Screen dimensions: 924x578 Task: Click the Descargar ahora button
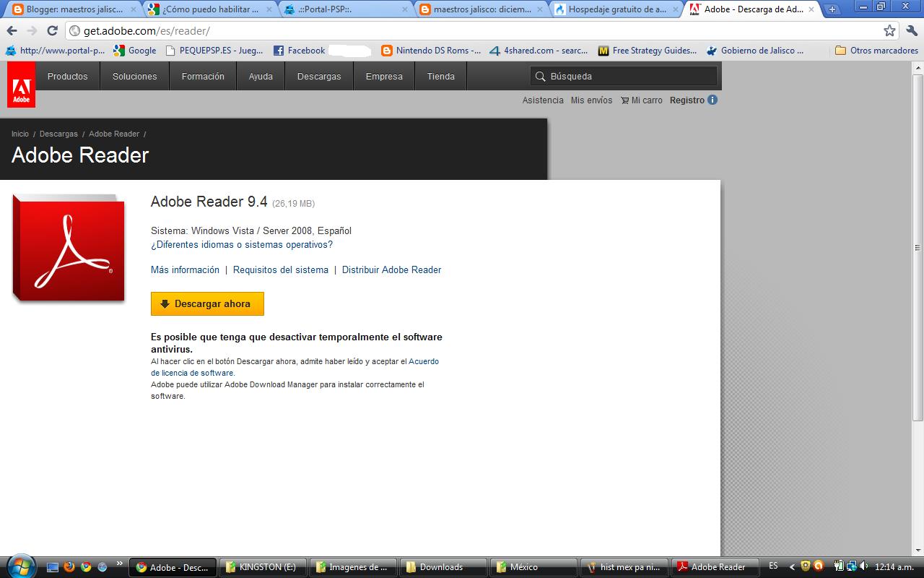pyautogui.click(x=207, y=304)
